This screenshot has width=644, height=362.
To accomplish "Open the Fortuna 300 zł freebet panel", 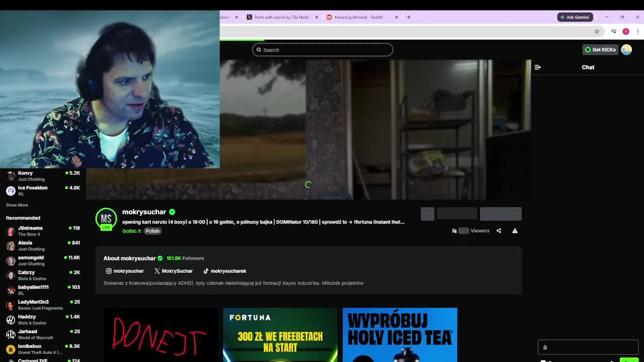I will (280, 335).
